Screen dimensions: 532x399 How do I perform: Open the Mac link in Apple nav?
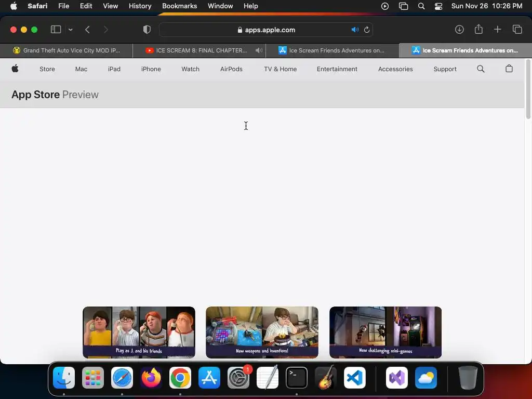pos(81,69)
